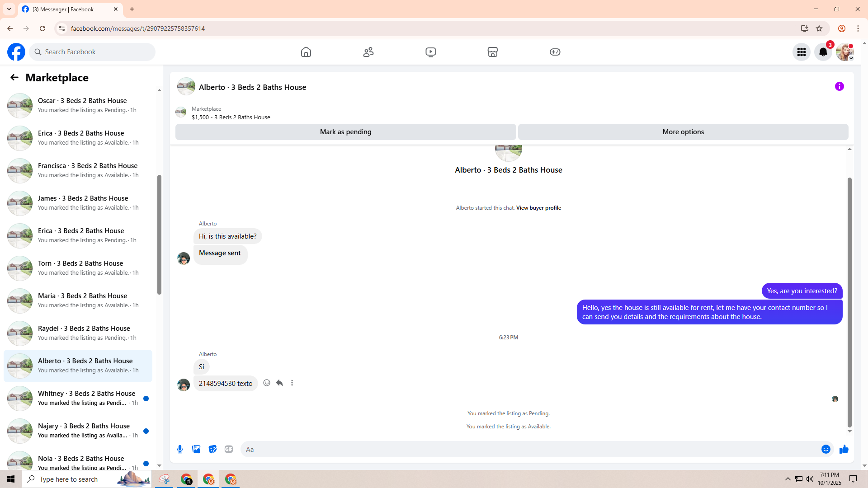The image size is (868, 488).
Task: Open a new browser tab
Action: (x=132, y=9)
